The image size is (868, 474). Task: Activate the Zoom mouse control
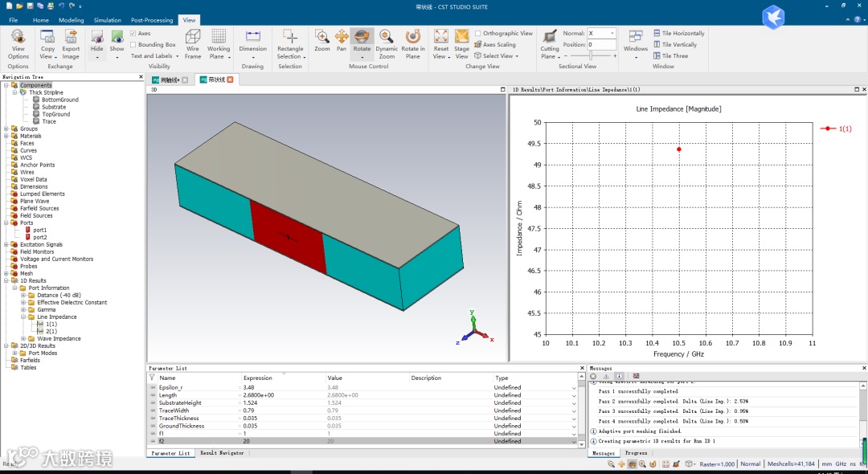coord(322,40)
